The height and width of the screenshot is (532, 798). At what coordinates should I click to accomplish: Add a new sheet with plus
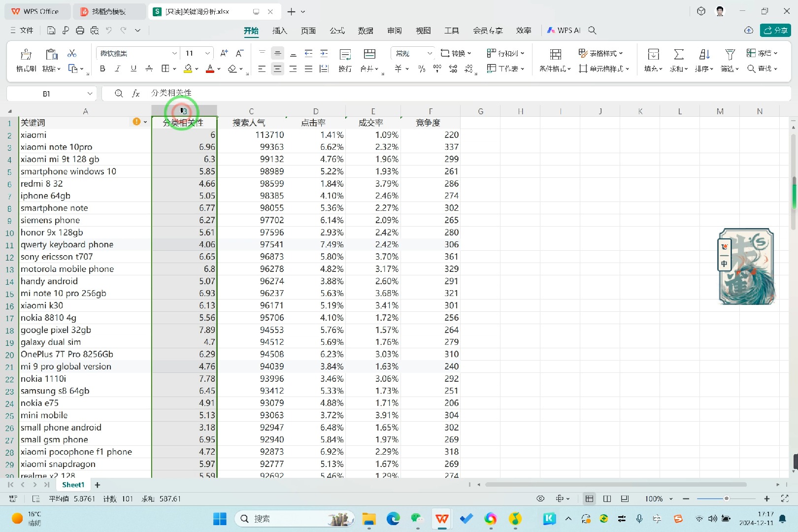(98, 485)
